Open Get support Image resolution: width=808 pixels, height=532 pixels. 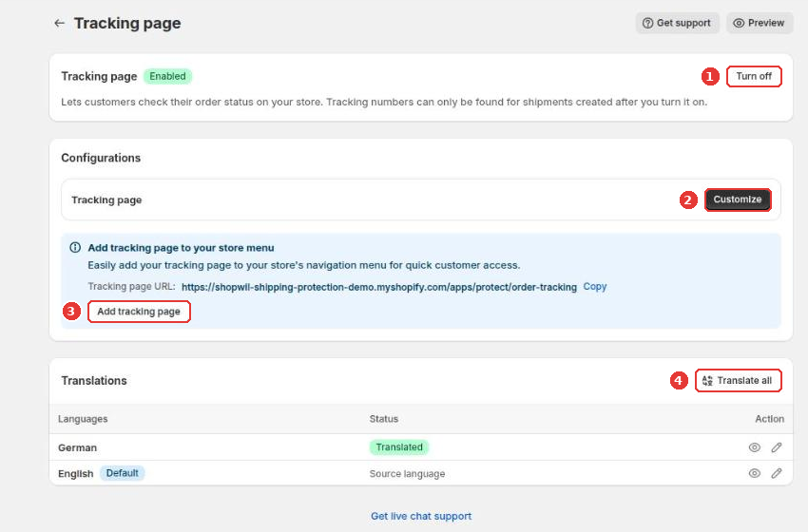677,23
